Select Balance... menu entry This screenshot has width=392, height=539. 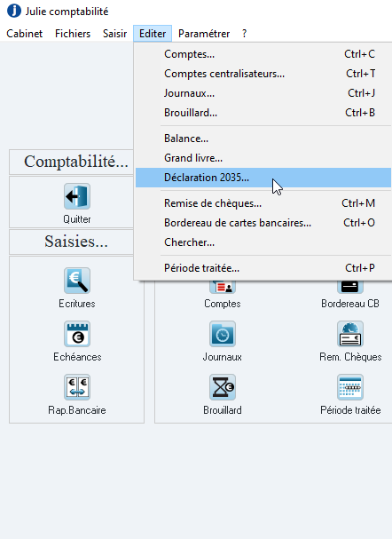(x=263, y=139)
